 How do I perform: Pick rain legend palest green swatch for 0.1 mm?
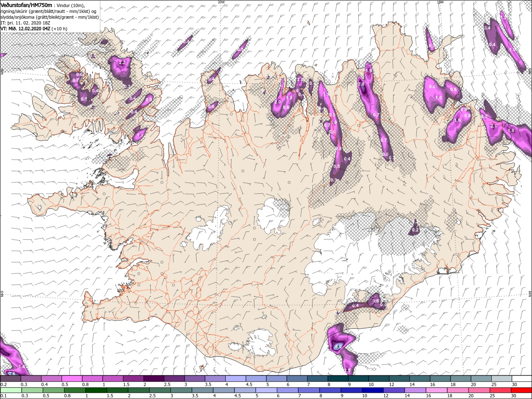coord(11,390)
